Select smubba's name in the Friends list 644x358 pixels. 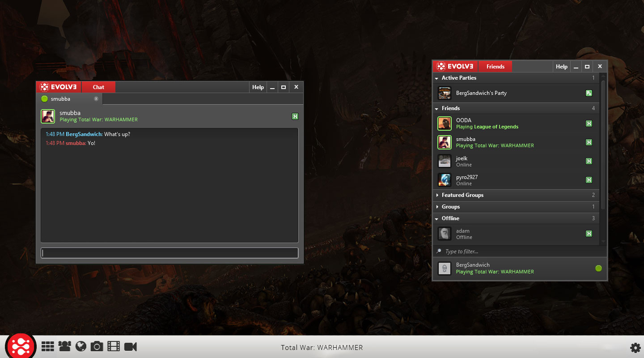pos(466,139)
